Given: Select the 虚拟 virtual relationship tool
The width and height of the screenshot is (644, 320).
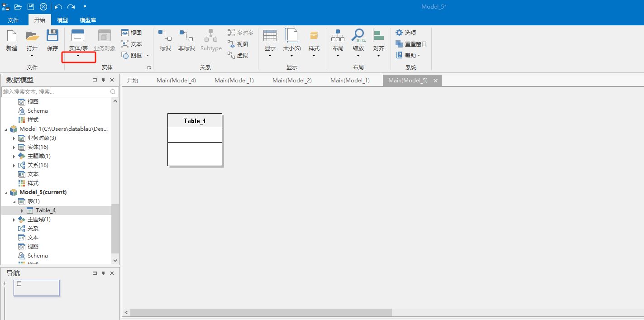Looking at the screenshot, I should point(238,55).
